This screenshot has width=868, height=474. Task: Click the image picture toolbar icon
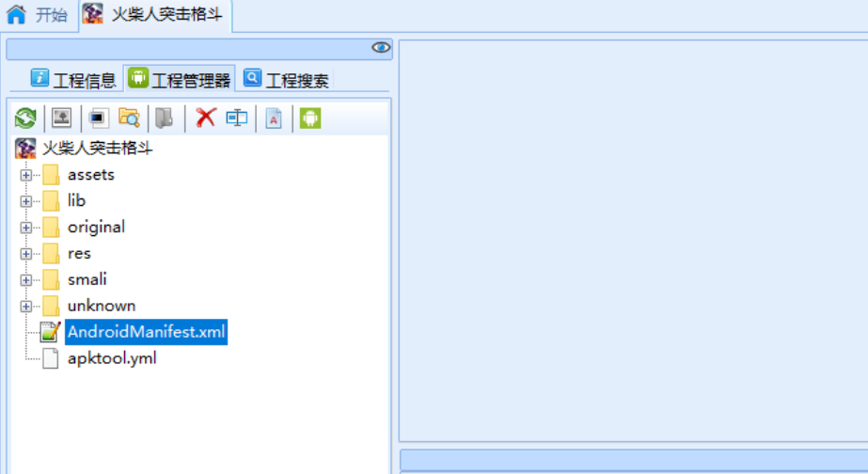pyautogui.click(x=61, y=118)
